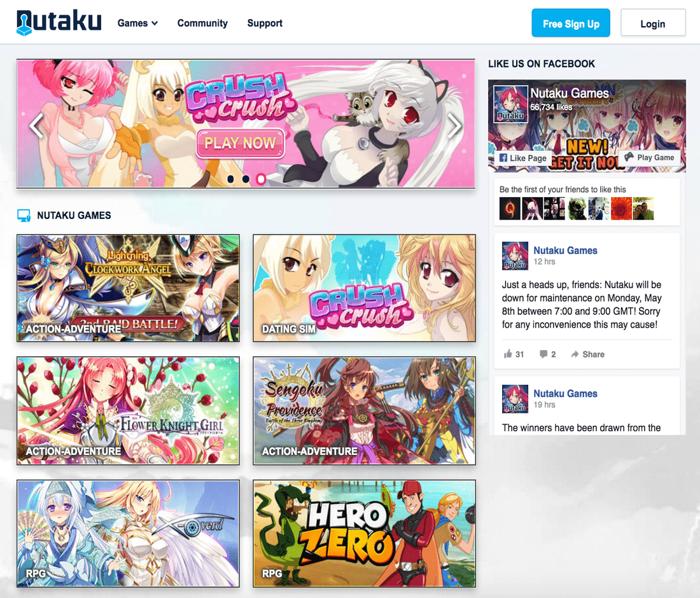Open the Support menu item

(x=265, y=23)
